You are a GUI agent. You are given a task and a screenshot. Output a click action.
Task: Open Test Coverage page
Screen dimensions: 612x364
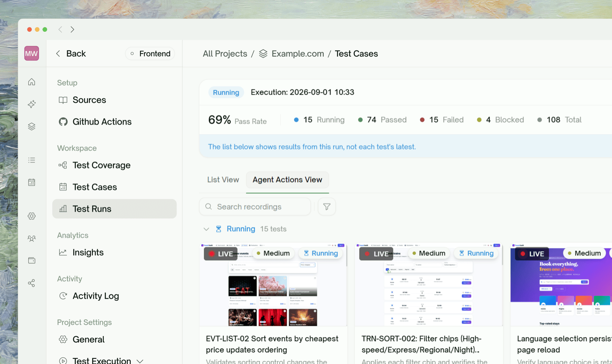(114, 165)
